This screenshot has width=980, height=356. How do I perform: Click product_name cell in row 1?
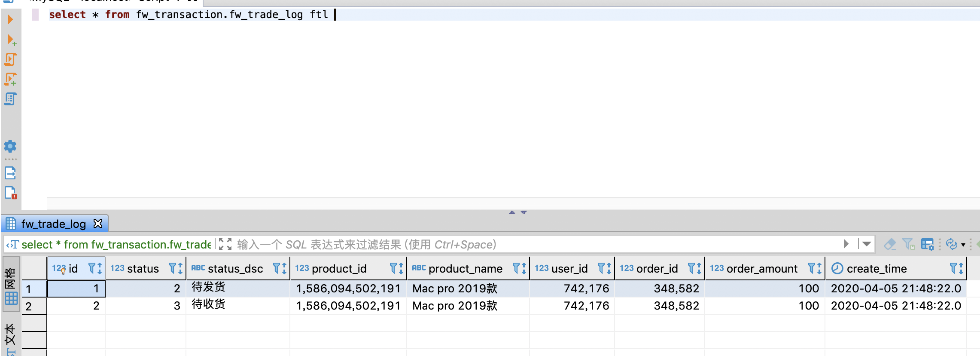pyautogui.click(x=468, y=288)
